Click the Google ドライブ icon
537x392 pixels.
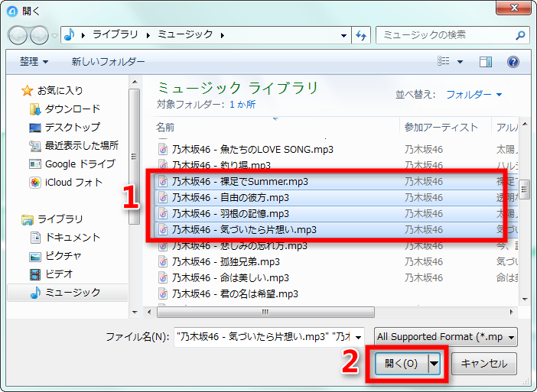(x=35, y=164)
